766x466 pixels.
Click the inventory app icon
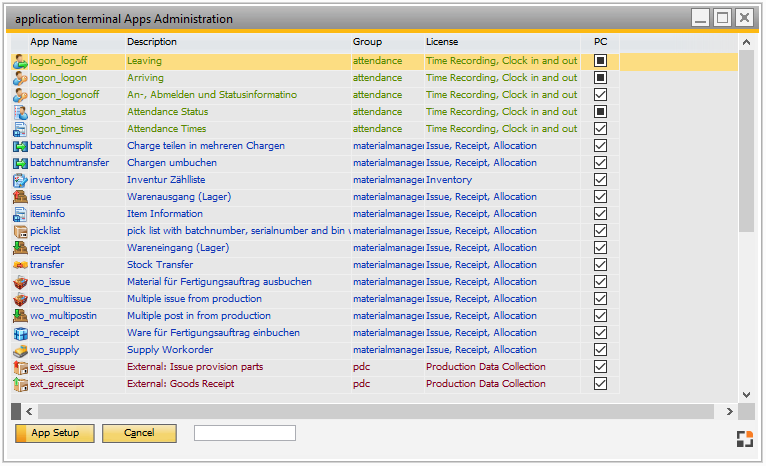click(x=20, y=180)
